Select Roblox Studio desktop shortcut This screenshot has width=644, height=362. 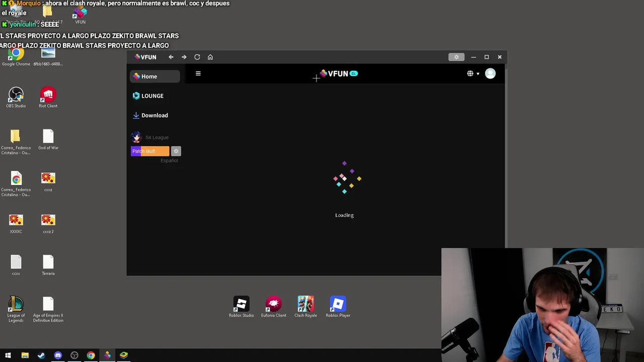242,307
